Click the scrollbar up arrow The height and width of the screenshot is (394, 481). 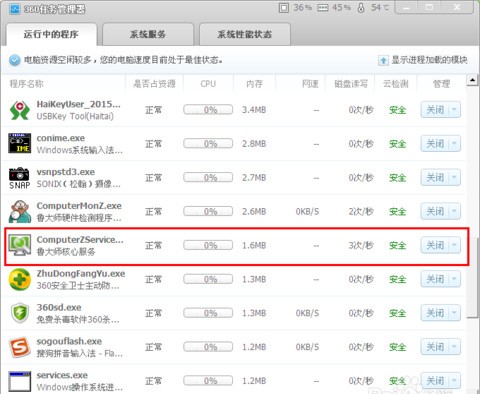click(472, 80)
